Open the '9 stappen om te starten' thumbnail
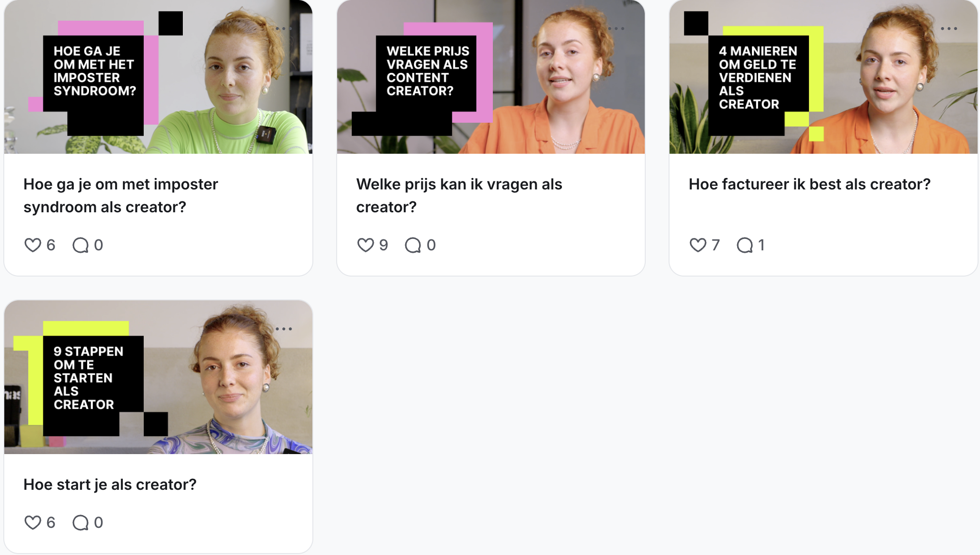 point(158,377)
